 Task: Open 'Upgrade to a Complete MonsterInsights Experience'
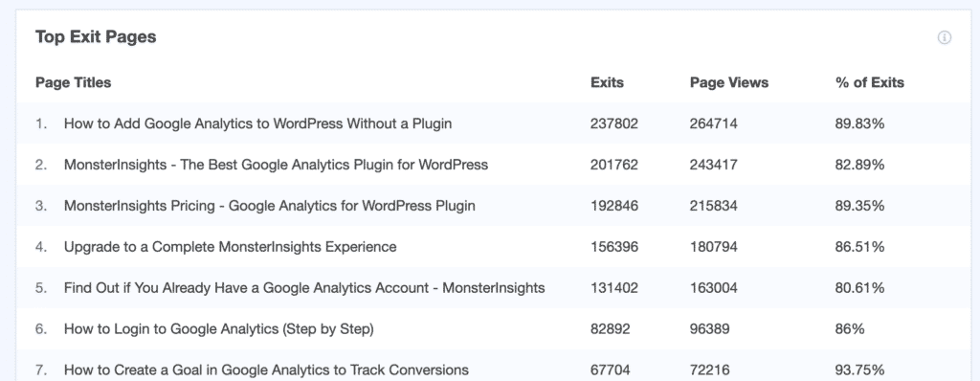[x=230, y=247]
